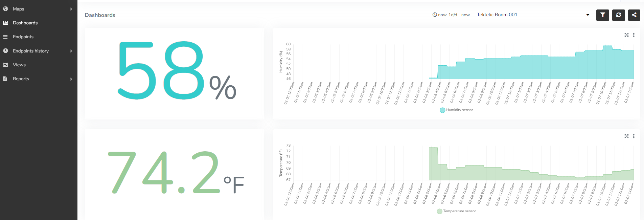Click the share dashboard button
Image resolution: width=644 pixels, height=220 pixels.
click(x=634, y=15)
